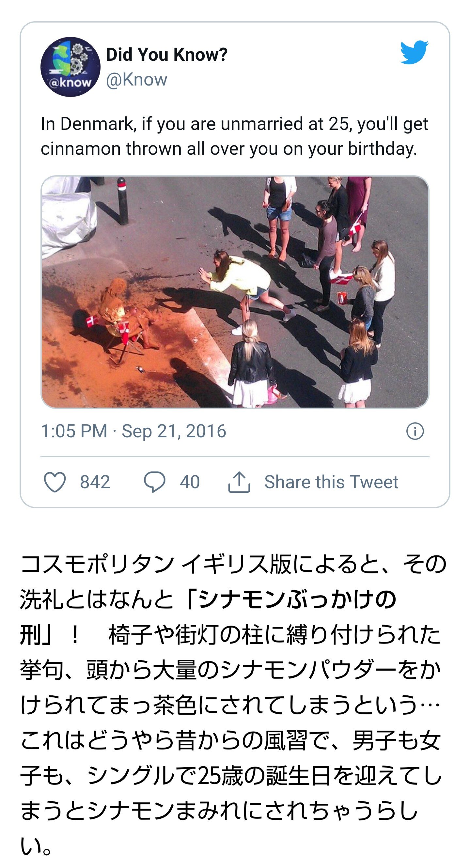Image resolution: width=470 pixels, height=868 pixels.
Task: Click the 842 likes count
Action: point(95,482)
